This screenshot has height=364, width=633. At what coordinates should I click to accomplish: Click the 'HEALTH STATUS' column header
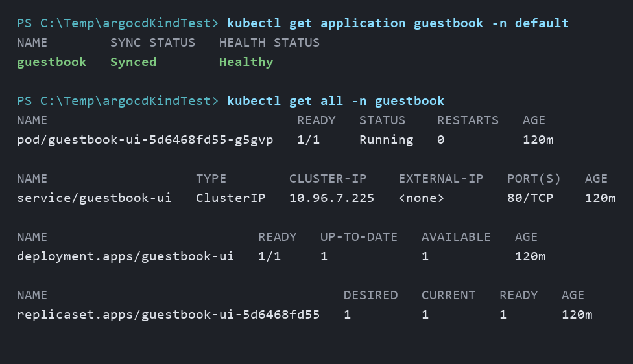[269, 43]
